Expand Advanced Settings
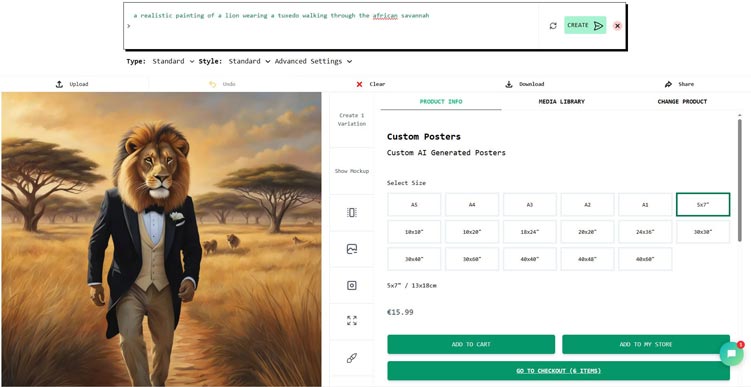This screenshot has width=751, height=387. pos(313,61)
